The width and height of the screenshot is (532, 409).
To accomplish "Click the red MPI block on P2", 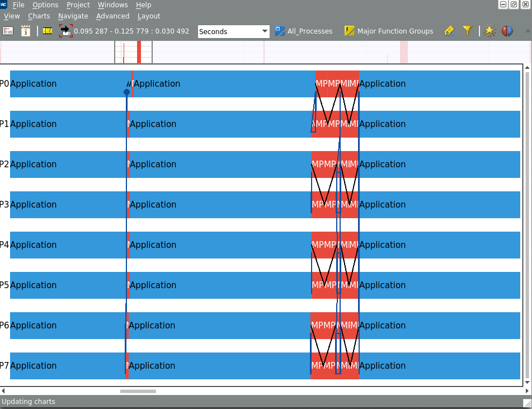I will point(335,164).
